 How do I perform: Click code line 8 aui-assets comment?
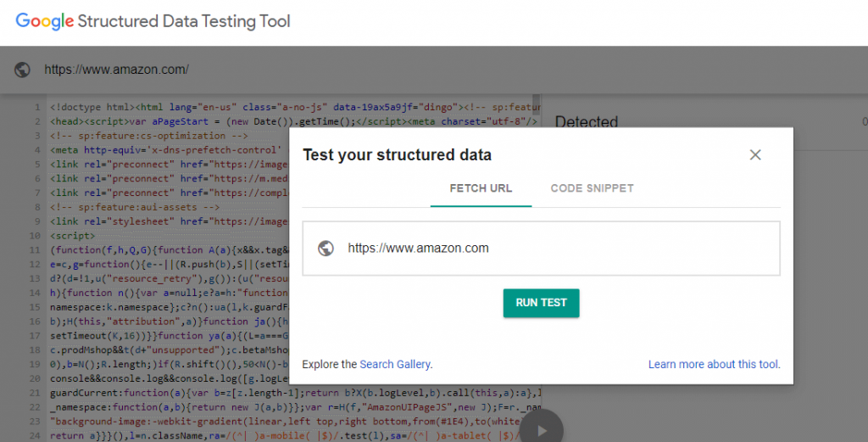tap(135, 207)
